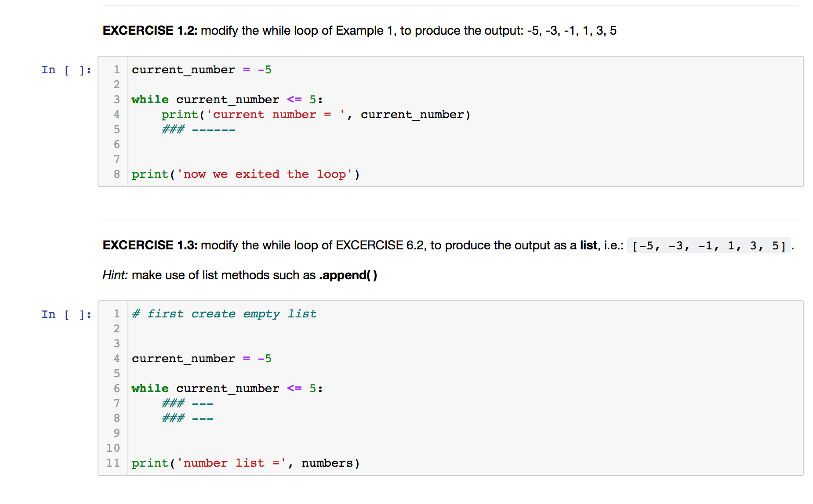Click line number 8 in the second cell gutter
813x504 pixels.
point(116,418)
